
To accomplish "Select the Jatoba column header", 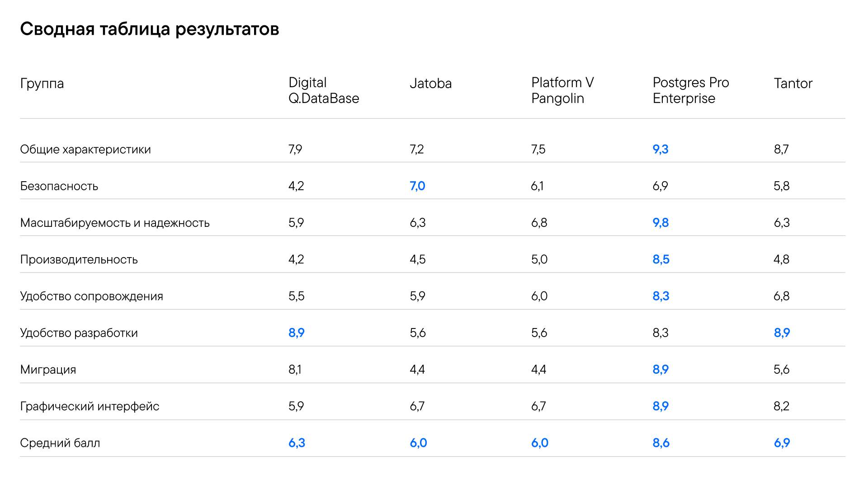I will [430, 84].
